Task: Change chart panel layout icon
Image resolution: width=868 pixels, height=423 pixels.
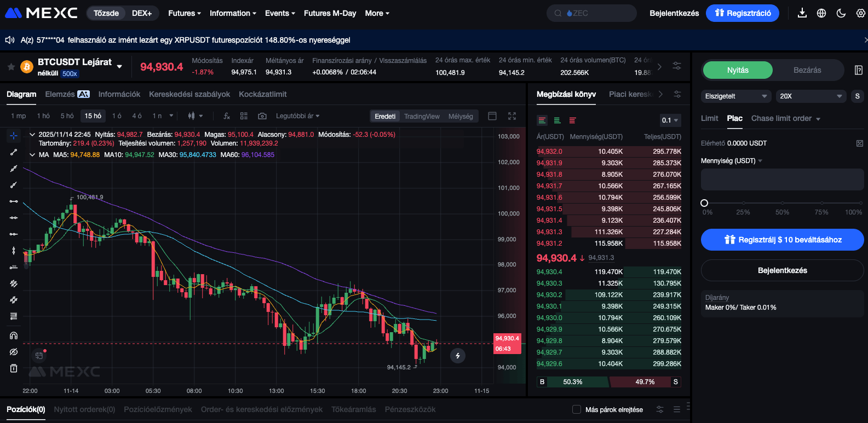Action: (492, 116)
